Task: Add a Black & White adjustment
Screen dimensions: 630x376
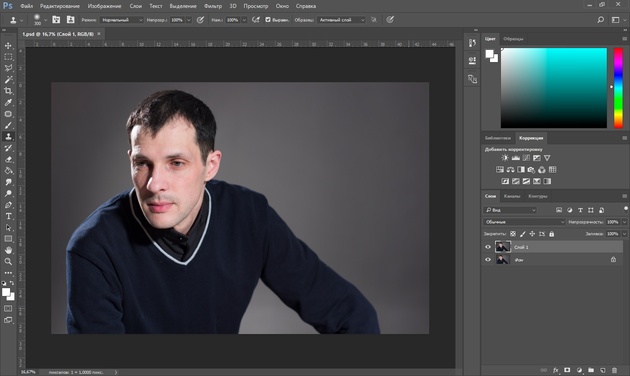Action: 521,170
